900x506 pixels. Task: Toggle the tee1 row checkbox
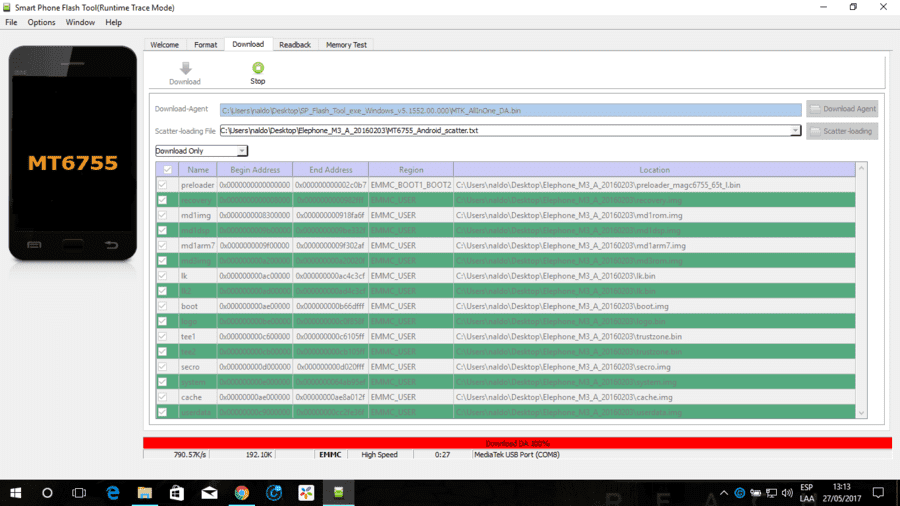(162, 336)
